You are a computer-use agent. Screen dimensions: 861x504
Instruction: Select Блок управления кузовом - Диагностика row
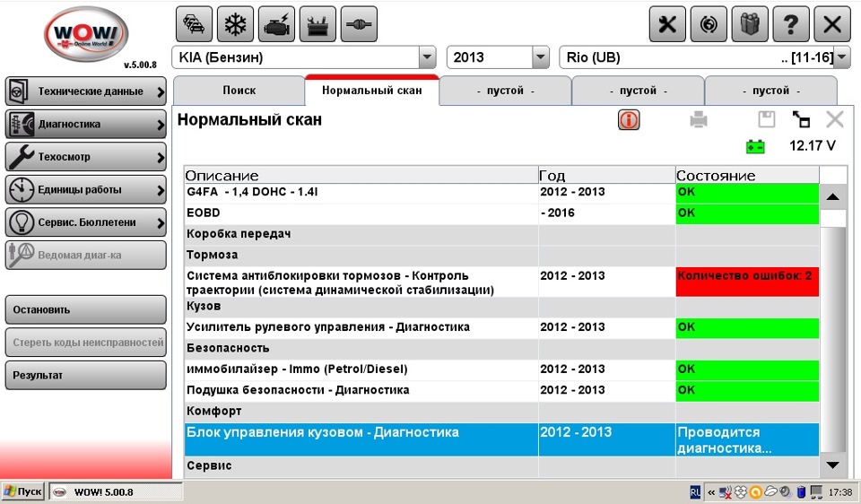pyautogui.click(x=501, y=439)
